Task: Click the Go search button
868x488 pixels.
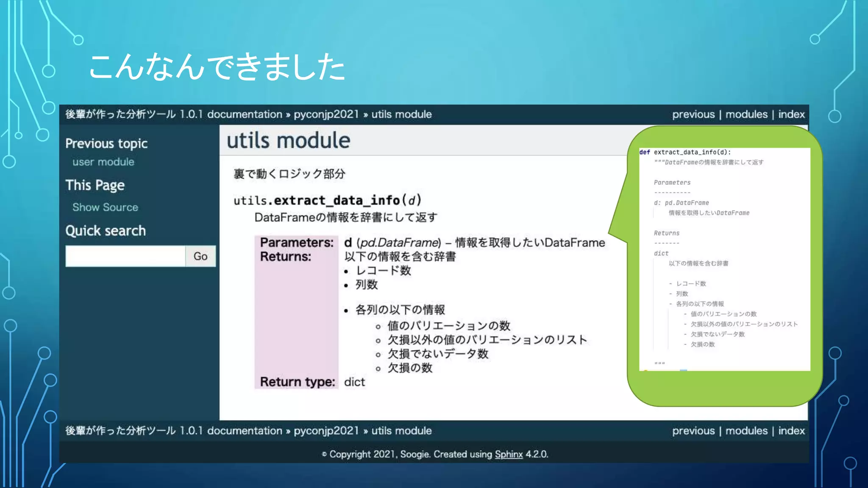Action: (x=200, y=256)
